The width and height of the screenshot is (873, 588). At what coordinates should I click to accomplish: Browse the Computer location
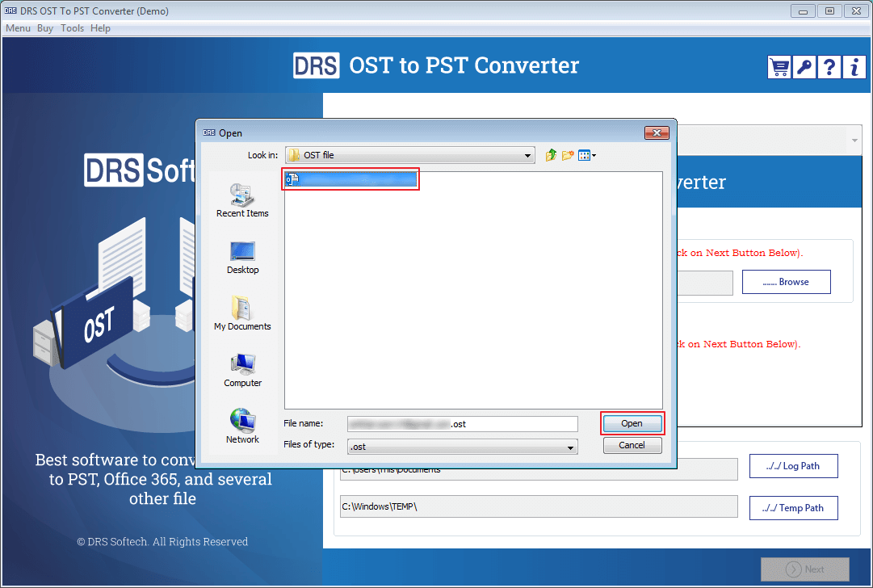(x=242, y=370)
